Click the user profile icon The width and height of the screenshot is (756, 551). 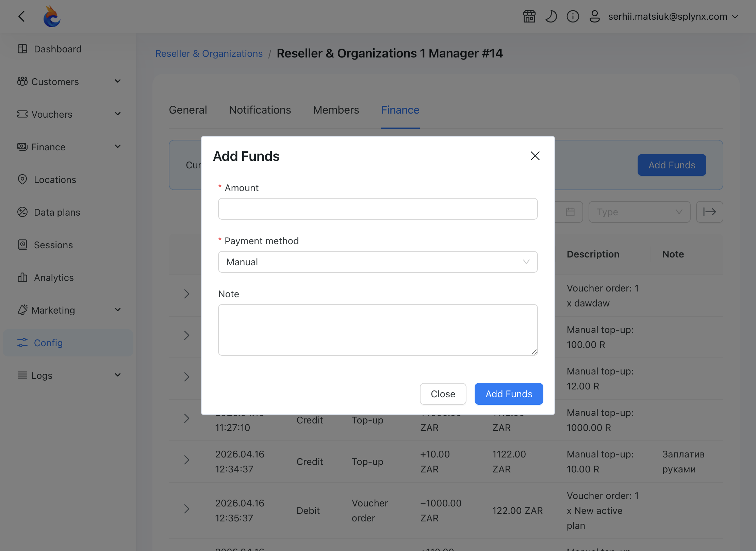[594, 16]
